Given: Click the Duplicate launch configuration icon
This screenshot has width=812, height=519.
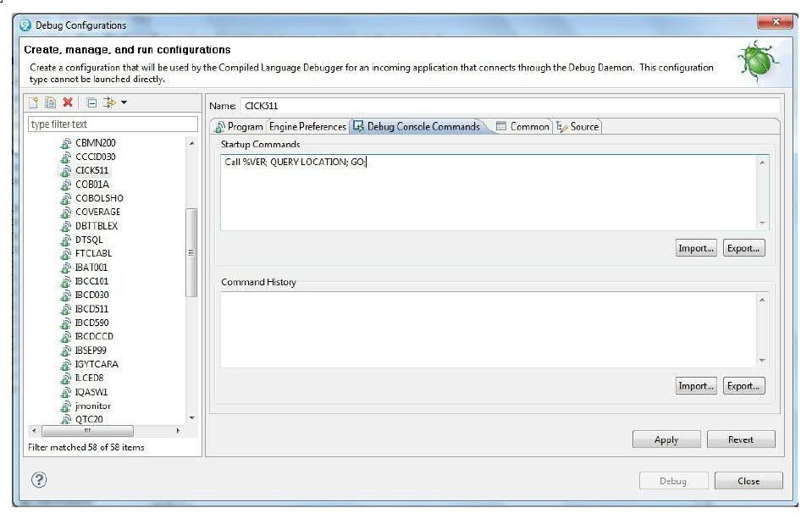Looking at the screenshot, I should coord(51,102).
